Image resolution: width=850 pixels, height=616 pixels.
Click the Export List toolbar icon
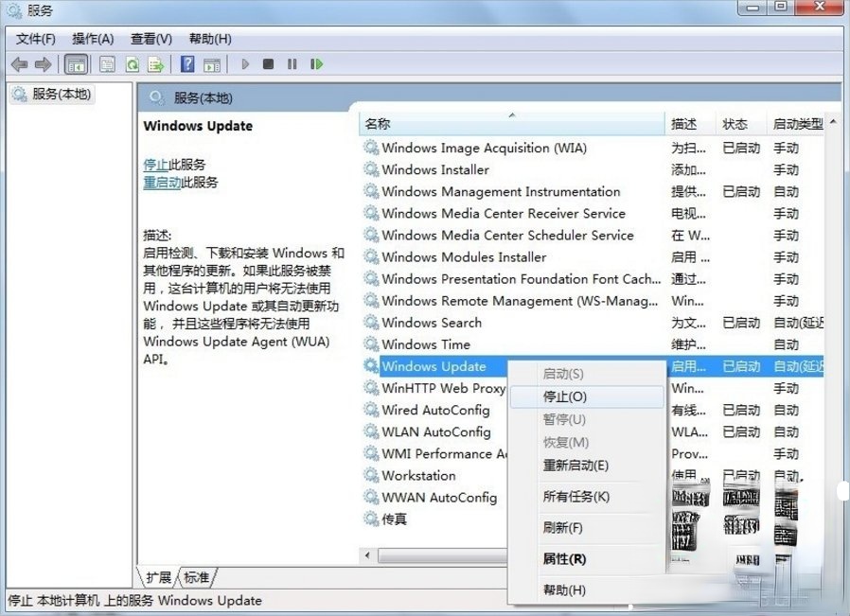pos(155,63)
